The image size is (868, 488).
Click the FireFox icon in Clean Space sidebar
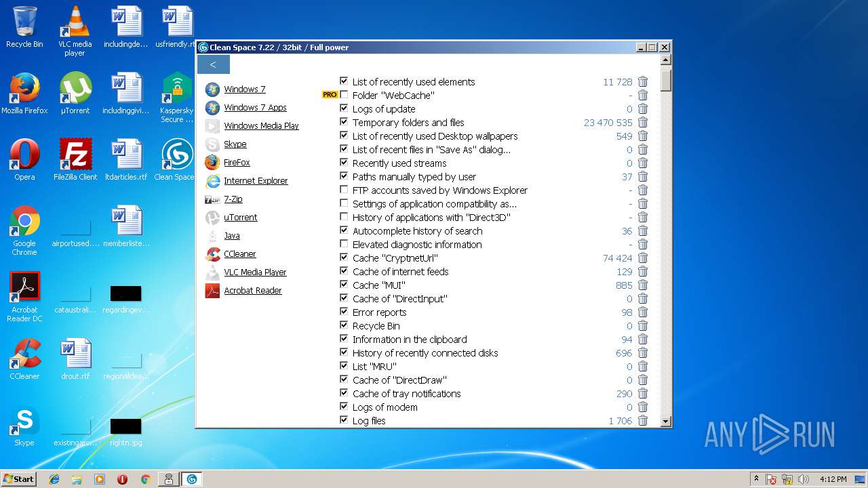(x=212, y=163)
